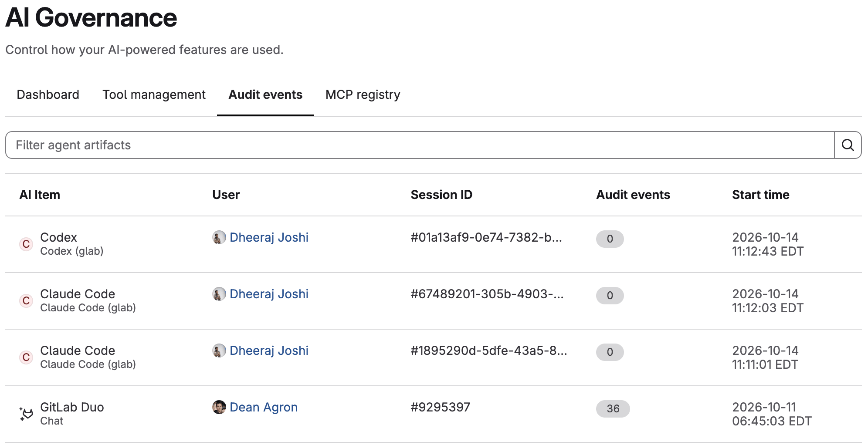This screenshot has width=868, height=445.
Task: Click Dheeraj Joshi's avatar in the 11:12:03 row
Action: pos(219,294)
